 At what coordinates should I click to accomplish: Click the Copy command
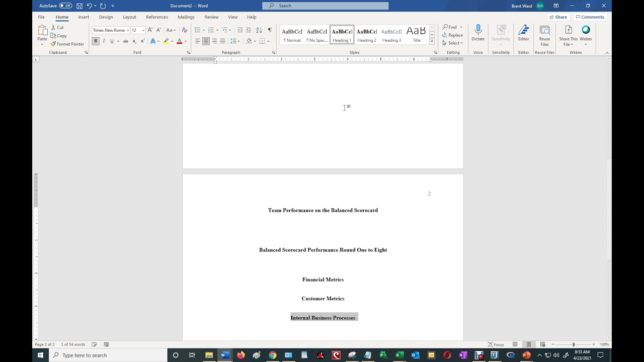[59, 36]
